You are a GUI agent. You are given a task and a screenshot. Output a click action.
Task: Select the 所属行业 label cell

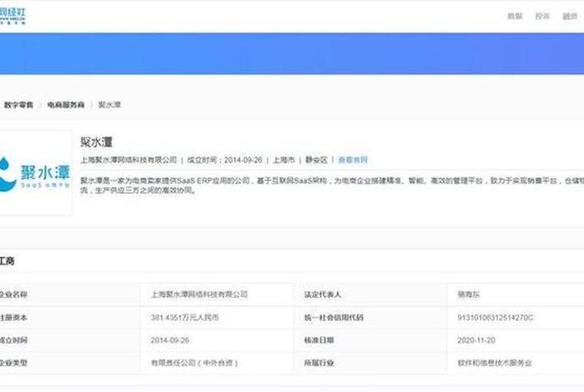370,363
